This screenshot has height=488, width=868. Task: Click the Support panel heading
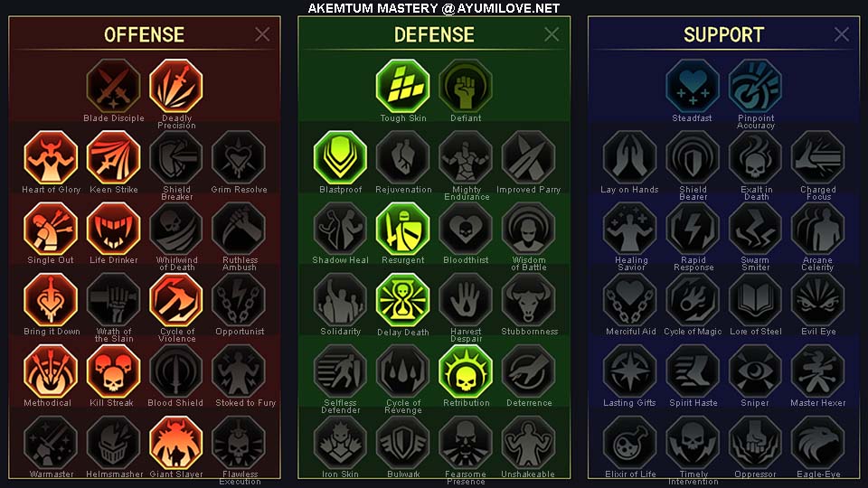click(723, 35)
